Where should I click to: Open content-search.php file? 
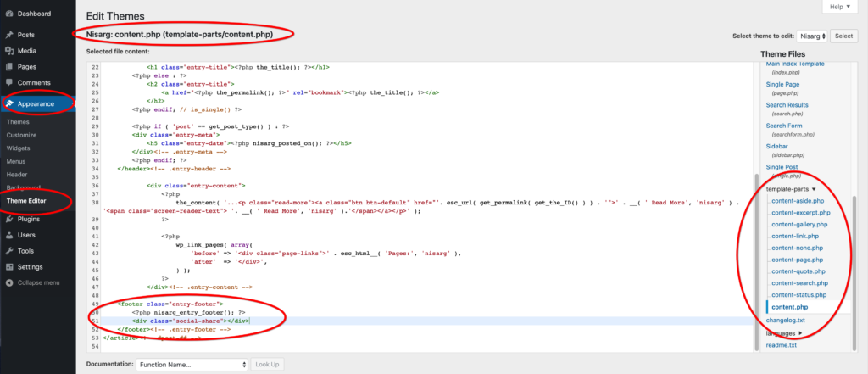(x=800, y=283)
